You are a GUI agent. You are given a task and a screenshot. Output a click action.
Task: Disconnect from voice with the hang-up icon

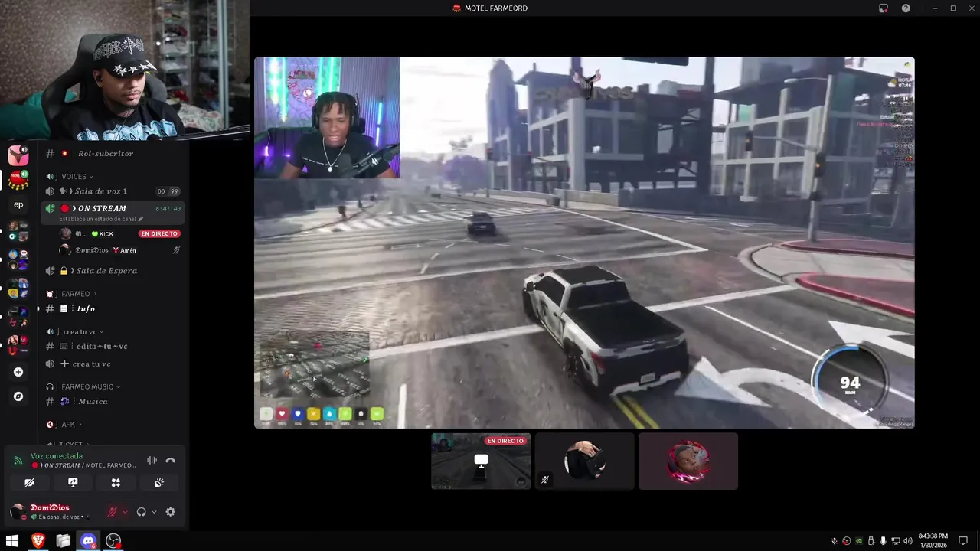pos(171,461)
